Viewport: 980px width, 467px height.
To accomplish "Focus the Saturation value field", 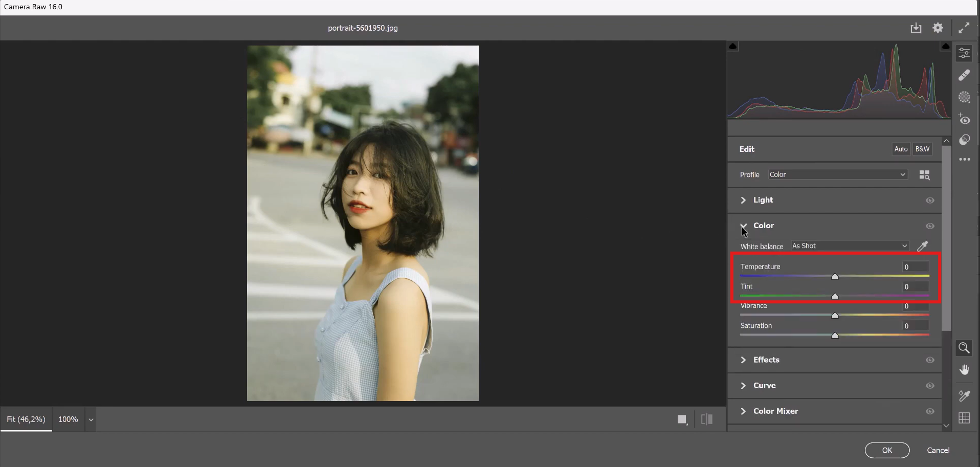I will (916, 326).
